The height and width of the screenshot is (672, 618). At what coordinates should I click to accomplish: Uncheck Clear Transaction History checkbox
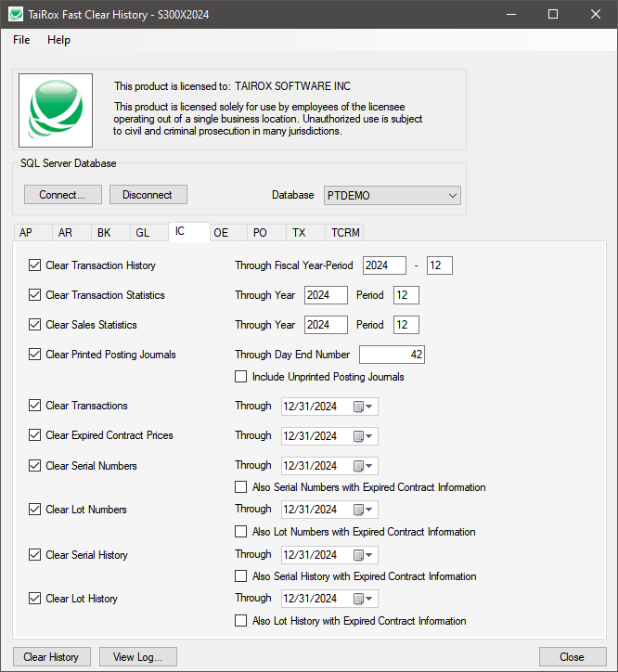tap(36, 265)
